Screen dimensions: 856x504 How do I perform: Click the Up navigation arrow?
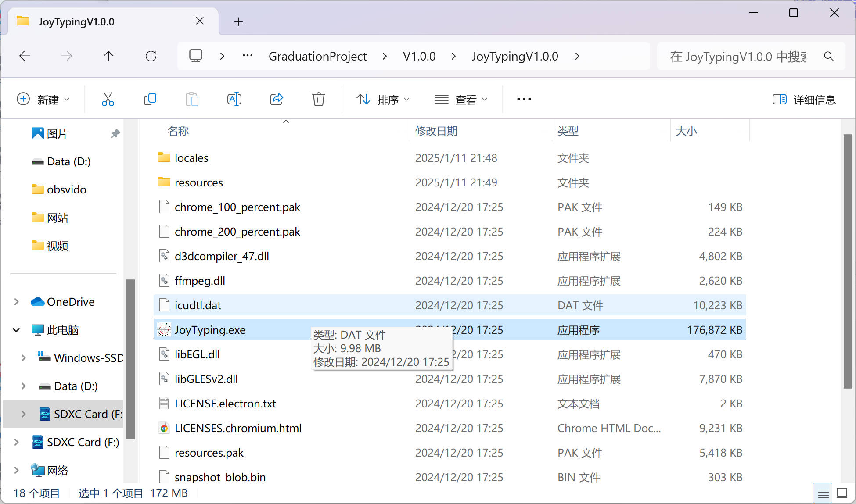point(108,56)
